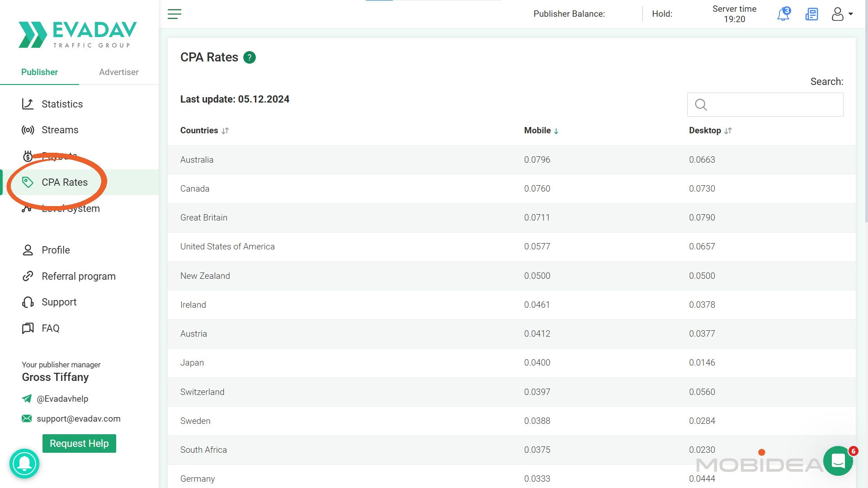Click Great Britain's desktop rate 0.0790
This screenshot has height=488, width=868.
tap(702, 218)
